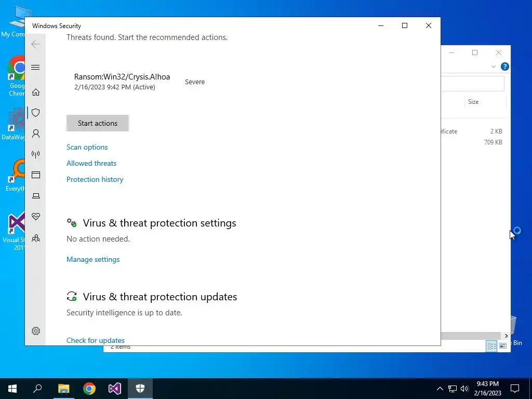The width and height of the screenshot is (532, 399).
Task: Close the File Explorer window
Action: pyautogui.click(x=498, y=52)
